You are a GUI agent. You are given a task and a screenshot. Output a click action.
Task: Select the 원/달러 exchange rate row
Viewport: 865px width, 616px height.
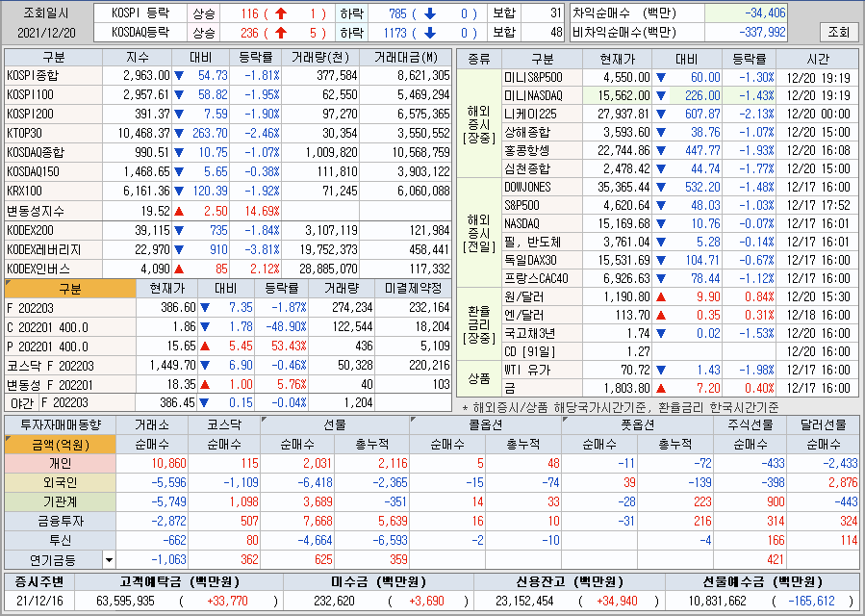tap(680, 297)
